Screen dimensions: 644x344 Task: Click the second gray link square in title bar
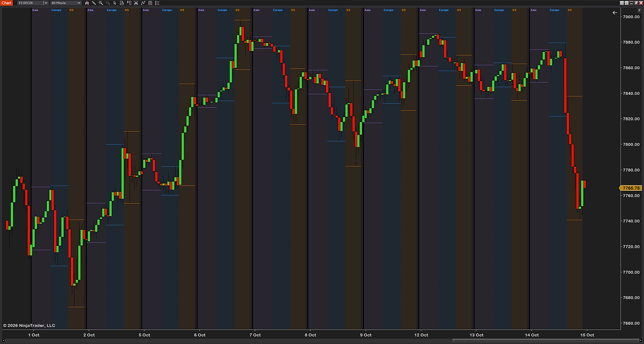click(x=627, y=3)
